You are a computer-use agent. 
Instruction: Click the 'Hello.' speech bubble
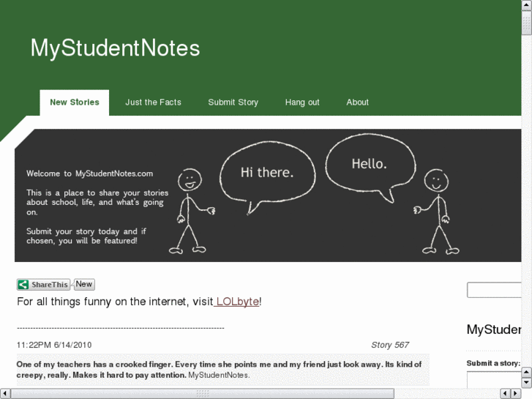pos(370,164)
